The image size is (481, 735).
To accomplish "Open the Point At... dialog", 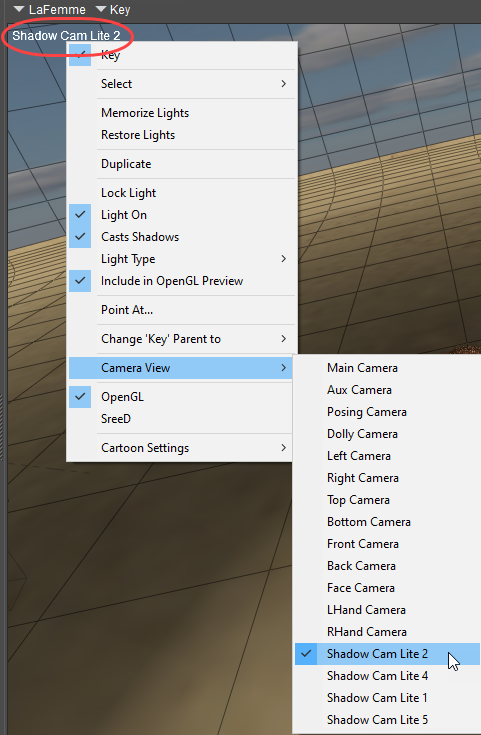I will pos(127,310).
